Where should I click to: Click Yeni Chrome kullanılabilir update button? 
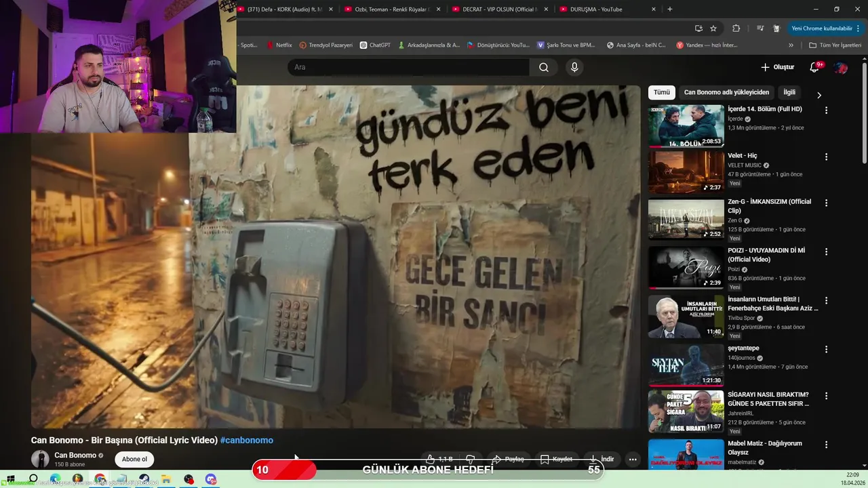pyautogui.click(x=822, y=28)
